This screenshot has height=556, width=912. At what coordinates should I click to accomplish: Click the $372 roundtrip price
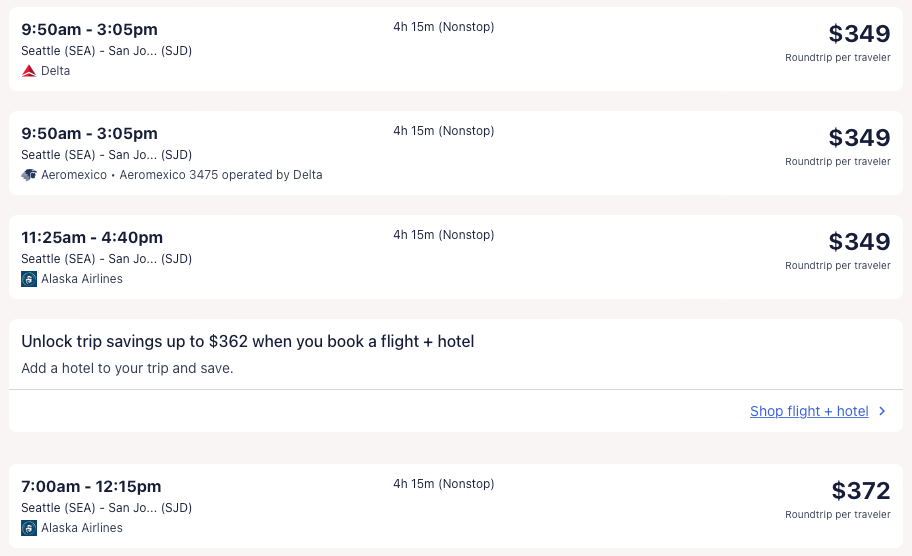tap(860, 491)
